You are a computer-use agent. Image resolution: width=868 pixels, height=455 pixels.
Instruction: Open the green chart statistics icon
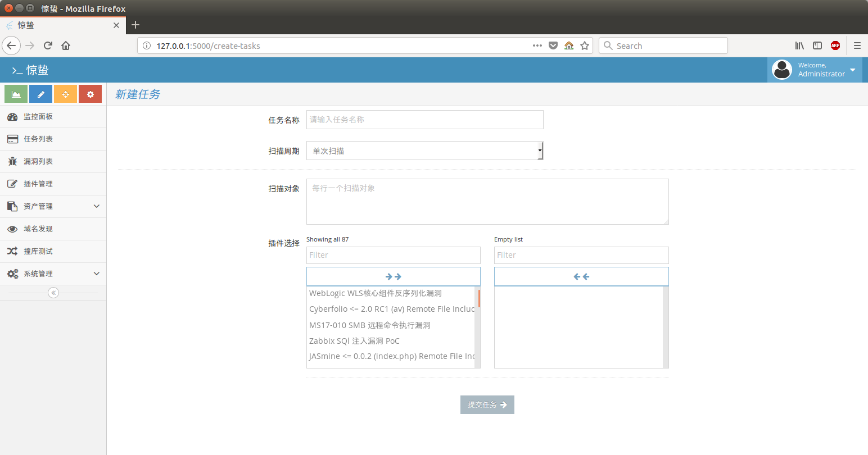(x=15, y=94)
